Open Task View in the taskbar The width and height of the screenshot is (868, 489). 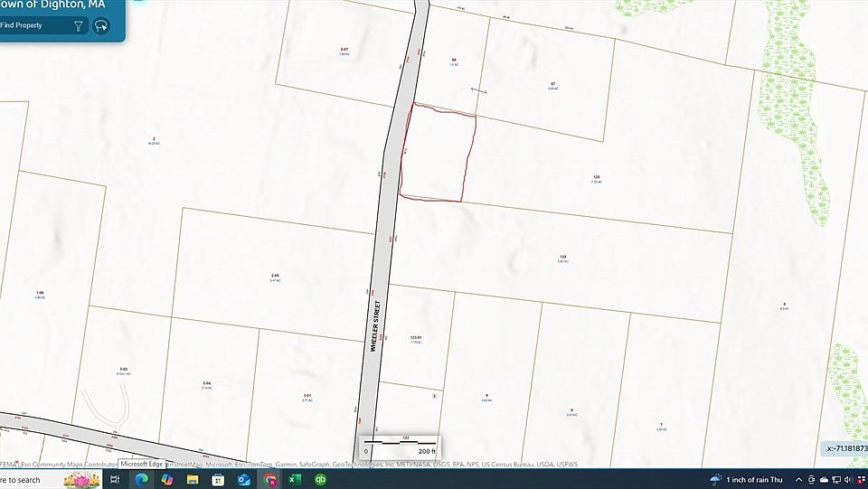tap(115, 480)
